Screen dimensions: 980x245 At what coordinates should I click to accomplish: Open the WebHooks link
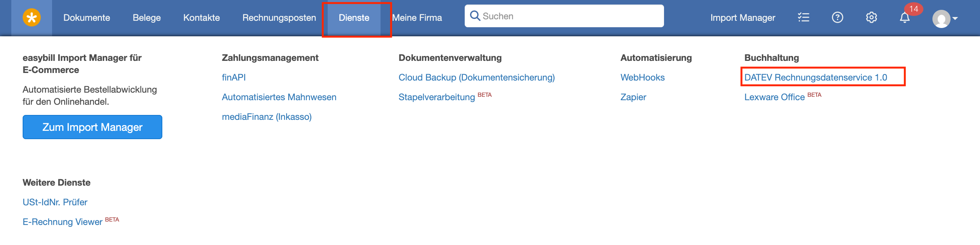642,78
